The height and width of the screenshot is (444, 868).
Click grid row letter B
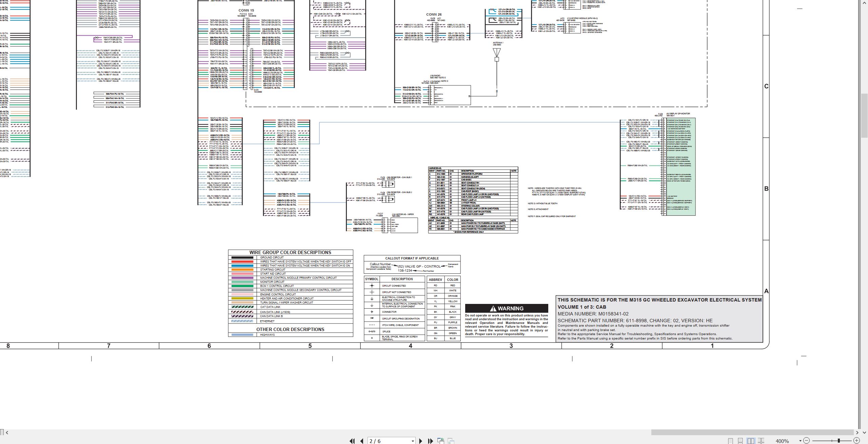pyautogui.click(x=766, y=189)
